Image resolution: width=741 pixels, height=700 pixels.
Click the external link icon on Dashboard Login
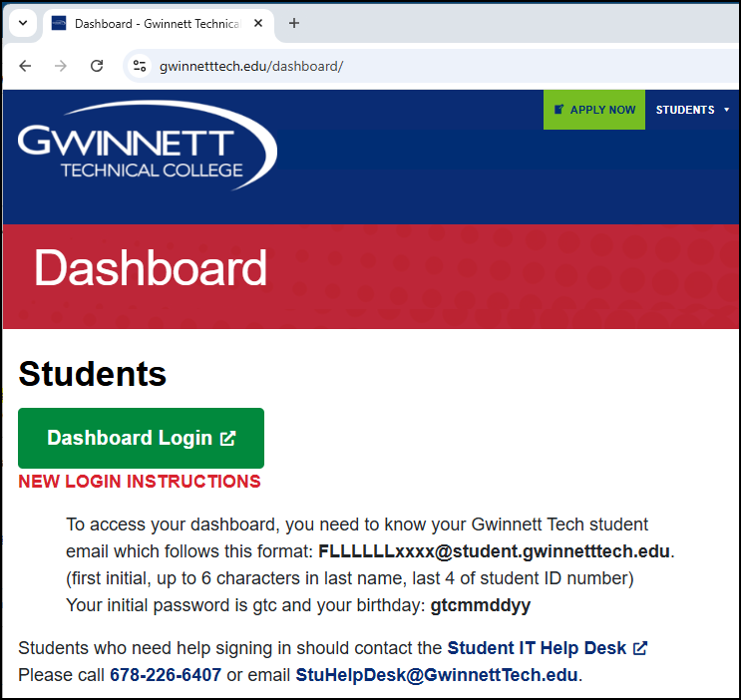point(227,438)
